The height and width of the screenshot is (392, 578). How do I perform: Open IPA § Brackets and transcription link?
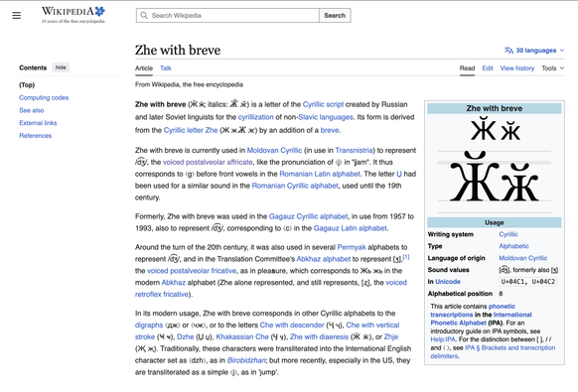tap(493, 352)
